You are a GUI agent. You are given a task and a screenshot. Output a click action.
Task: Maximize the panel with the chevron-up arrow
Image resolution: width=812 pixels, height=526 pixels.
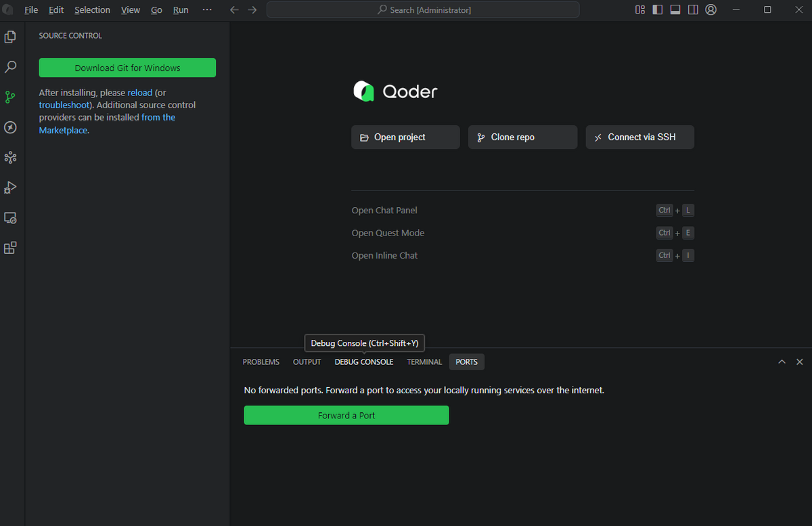pyautogui.click(x=782, y=362)
